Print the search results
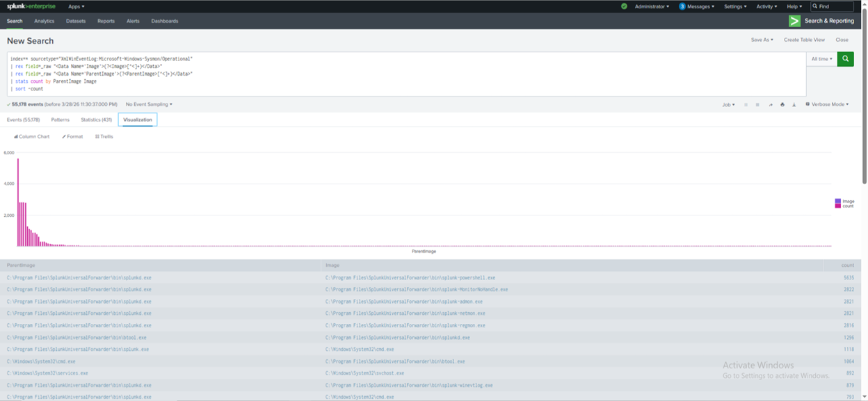The height and width of the screenshot is (401, 868). pos(782,104)
